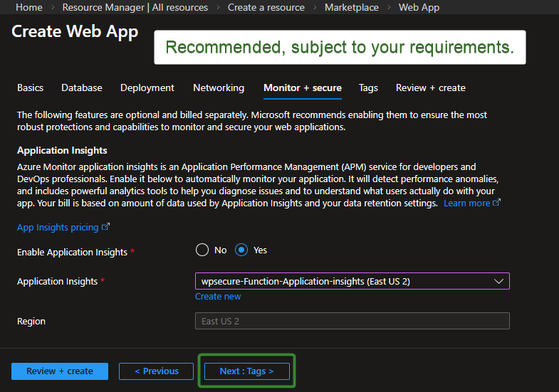The image size is (559, 392).
Task: Select Yes for Enable Application Insights
Action: pos(241,250)
